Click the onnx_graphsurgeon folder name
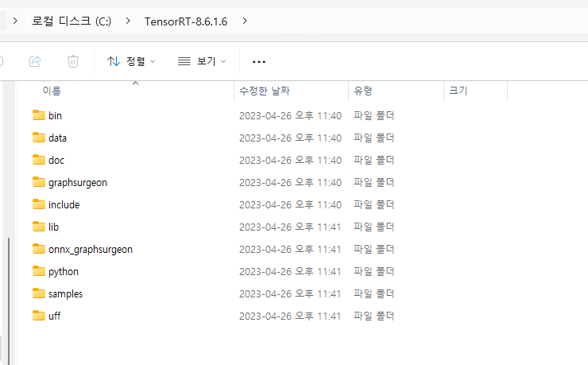The image size is (588, 365). click(x=91, y=250)
